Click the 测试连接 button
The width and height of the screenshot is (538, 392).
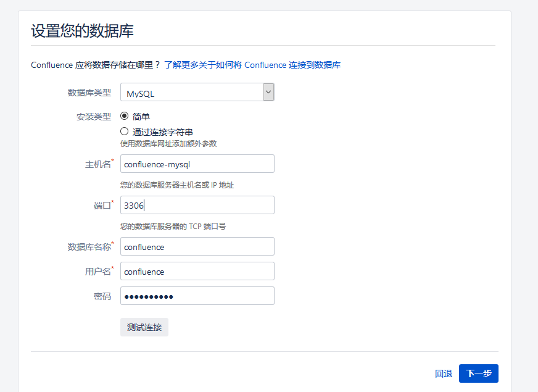point(144,327)
